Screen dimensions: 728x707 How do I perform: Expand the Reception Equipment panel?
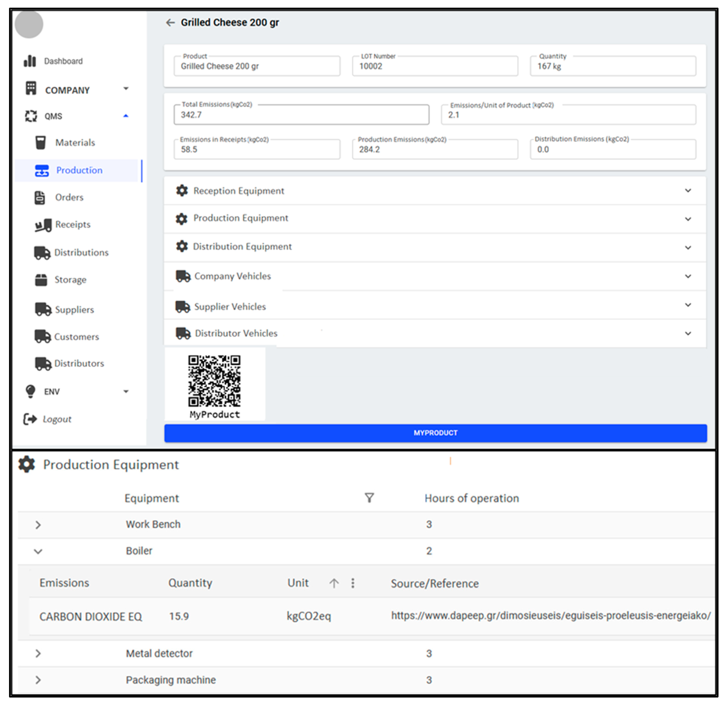(x=688, y=191)
